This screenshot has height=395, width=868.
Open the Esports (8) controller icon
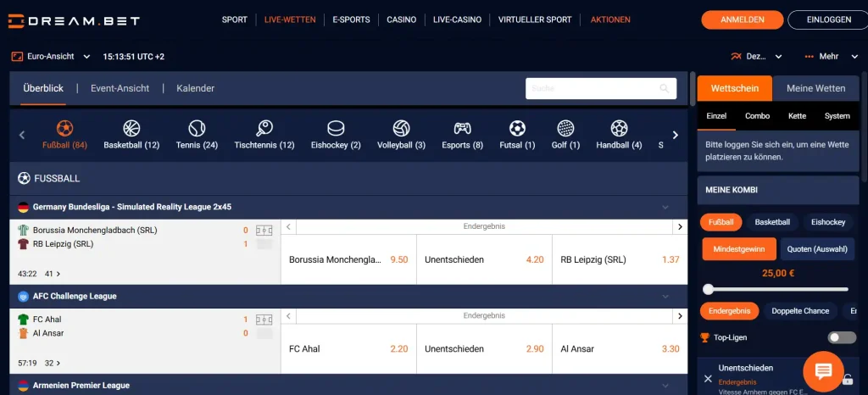(462, 129)
